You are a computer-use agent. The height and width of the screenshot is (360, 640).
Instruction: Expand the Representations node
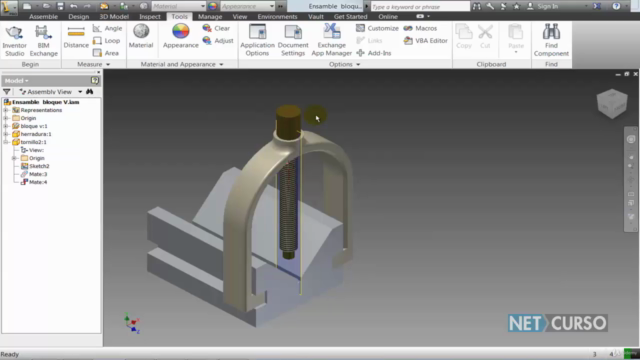click(x=6, y=110)
